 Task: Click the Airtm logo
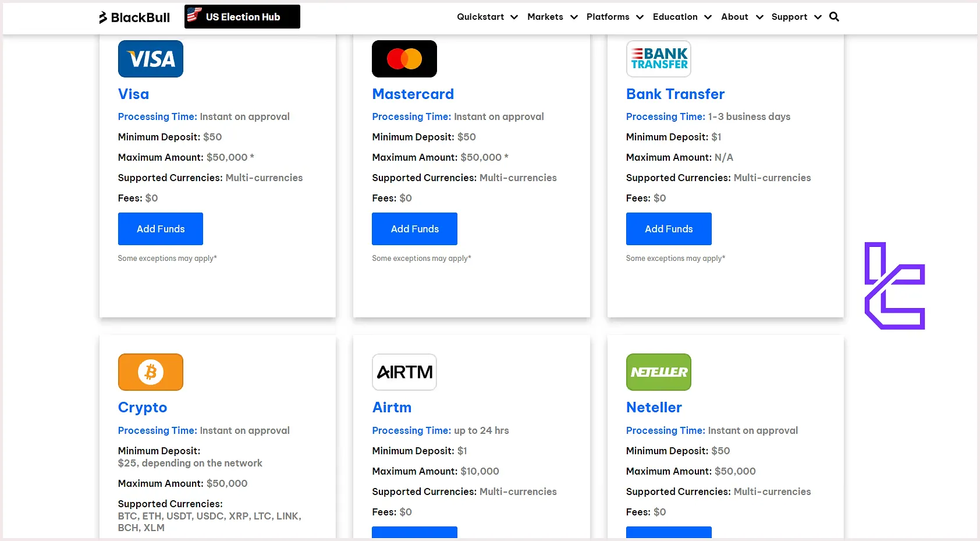tap(404, 372)
